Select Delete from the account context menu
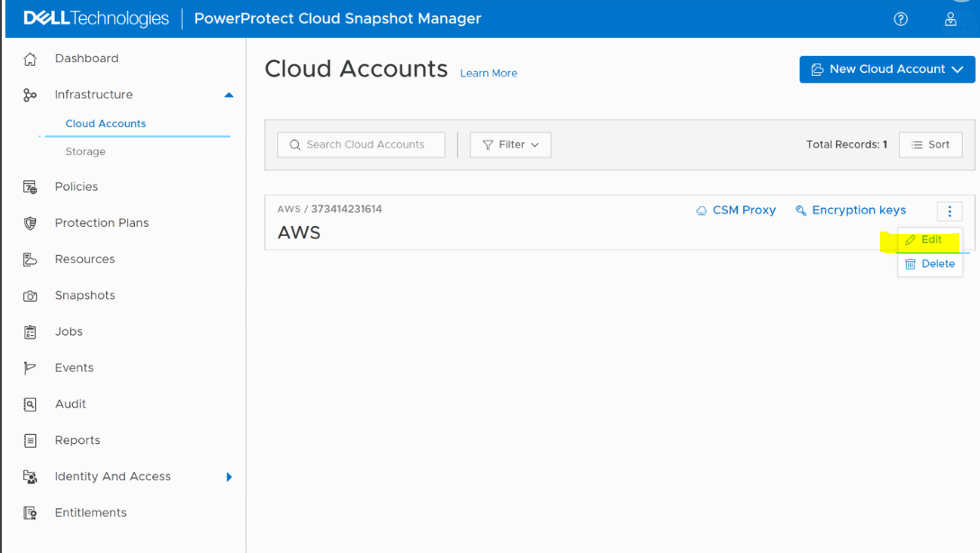The width and height of the screenshot is (980, 553). coord(930,263)
